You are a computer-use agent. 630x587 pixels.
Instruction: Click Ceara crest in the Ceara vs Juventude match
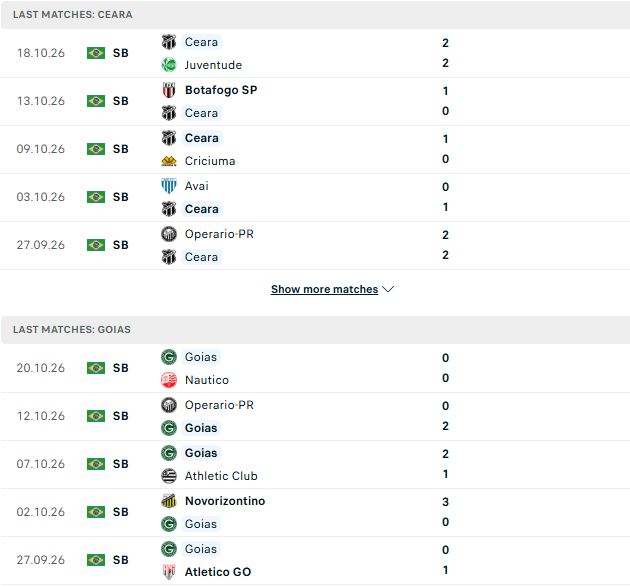click(169, 42)
